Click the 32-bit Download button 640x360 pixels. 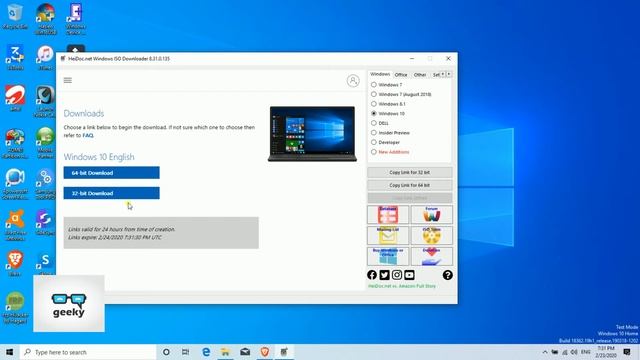coord(111,193)
